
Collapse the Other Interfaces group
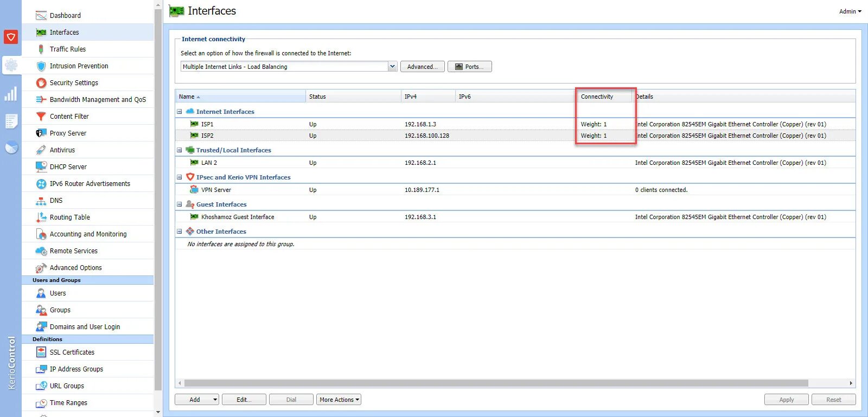179,232
